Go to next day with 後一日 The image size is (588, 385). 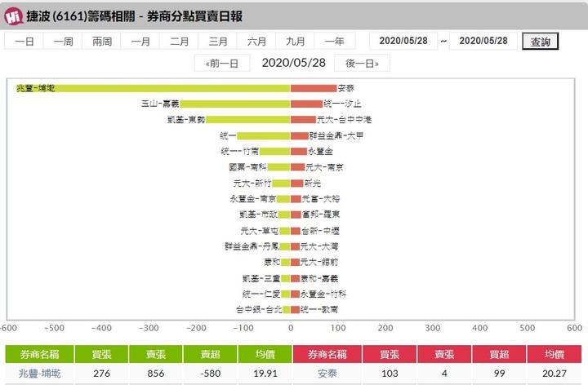point(362,63)
